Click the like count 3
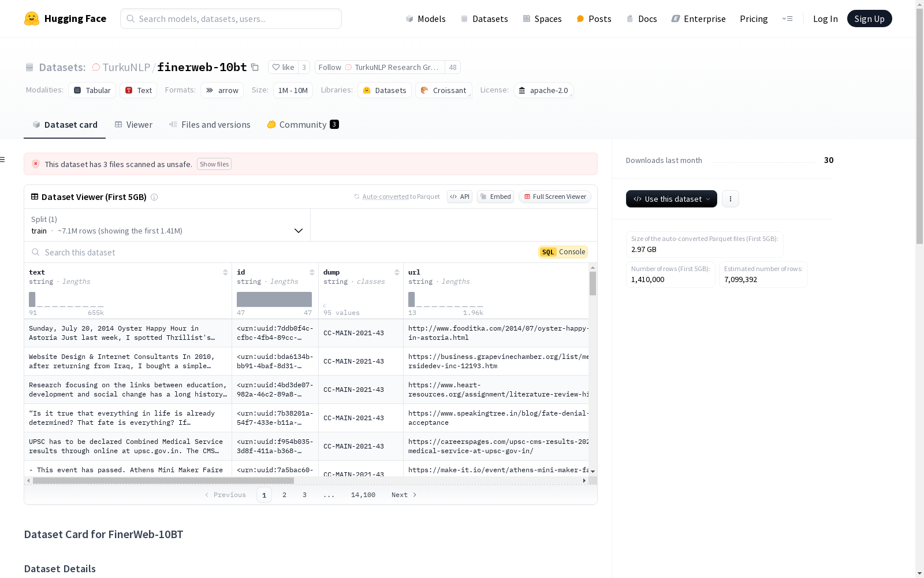This screenshot has width=924, height=578. click(304, 67)
